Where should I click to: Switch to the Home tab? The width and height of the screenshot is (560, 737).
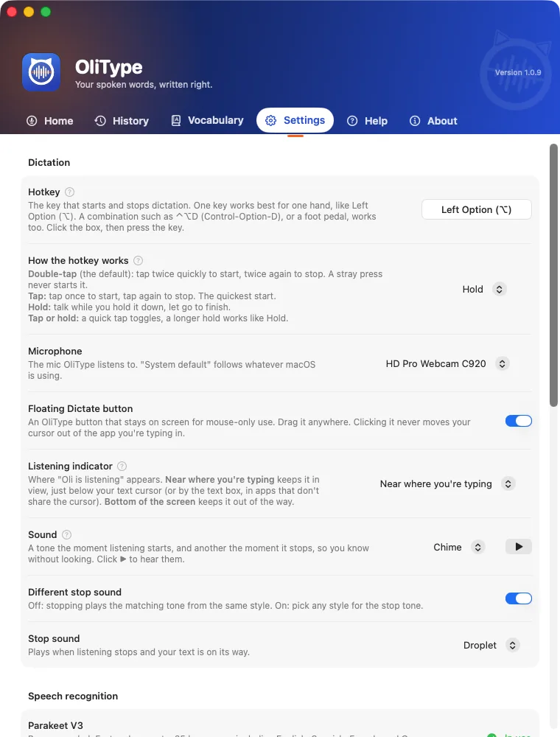tap(50, 121)
